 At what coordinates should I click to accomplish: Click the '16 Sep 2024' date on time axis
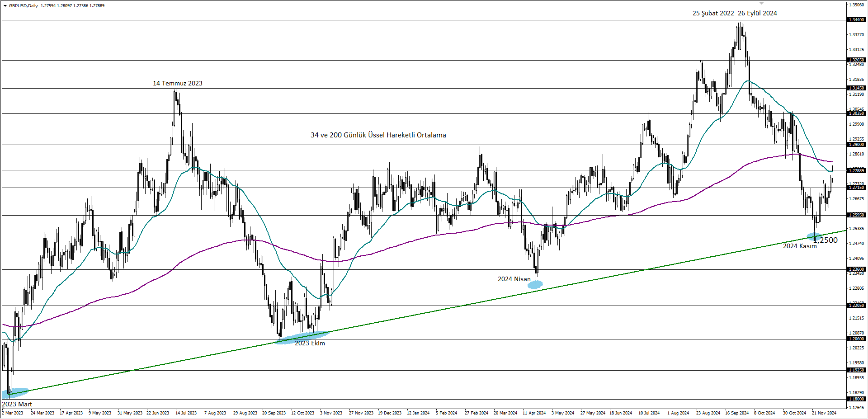[x=737, y=413]
